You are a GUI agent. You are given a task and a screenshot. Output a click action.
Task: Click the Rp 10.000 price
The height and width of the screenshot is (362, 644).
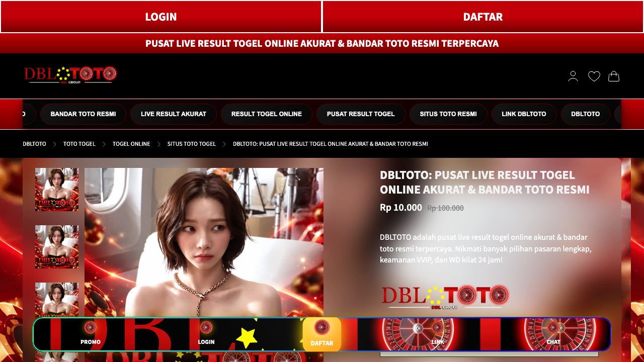point(401,208)
